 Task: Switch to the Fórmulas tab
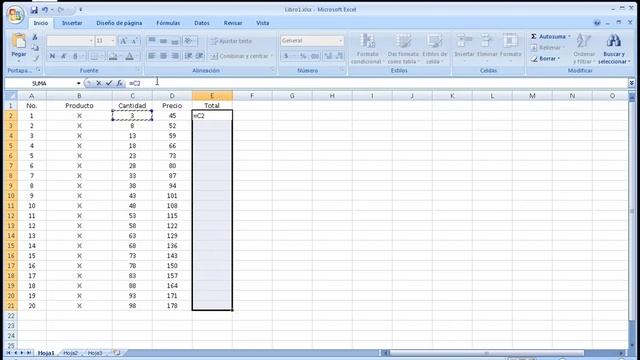pyautogui.click(x=168, y=23)
